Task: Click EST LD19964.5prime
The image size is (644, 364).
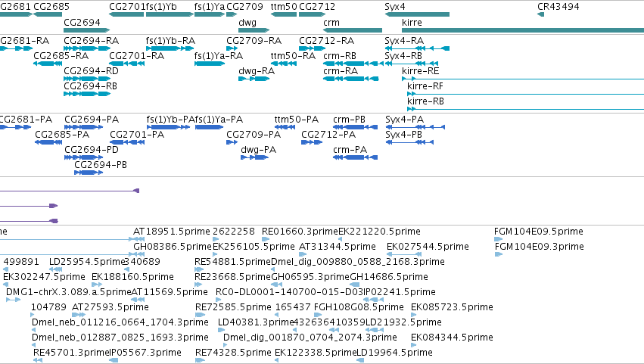Action: pyautogui.click(x=394, y=353)
